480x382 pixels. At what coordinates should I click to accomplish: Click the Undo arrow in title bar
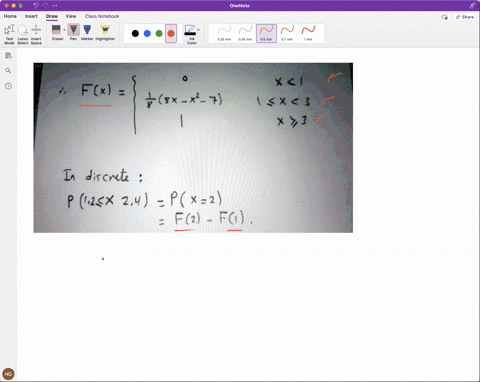click(36, 5)
